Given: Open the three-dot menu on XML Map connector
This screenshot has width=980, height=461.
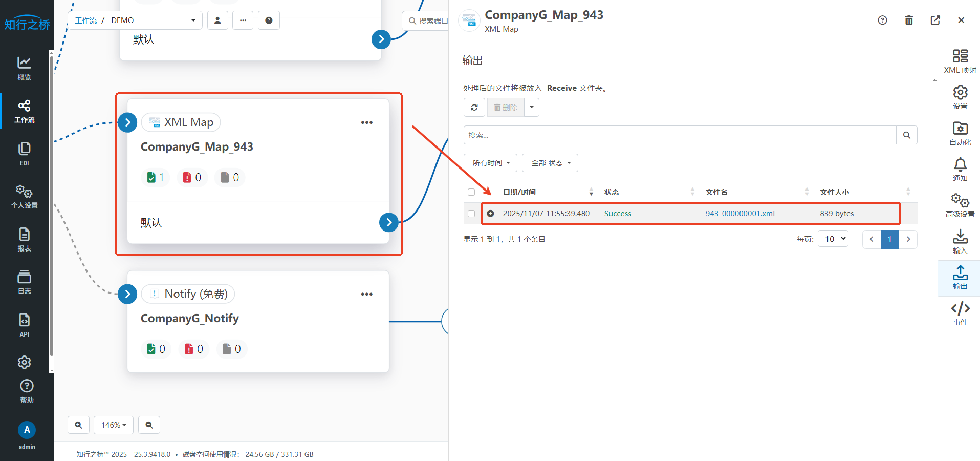Looking at the screenshot, I should tap(366, 122).
